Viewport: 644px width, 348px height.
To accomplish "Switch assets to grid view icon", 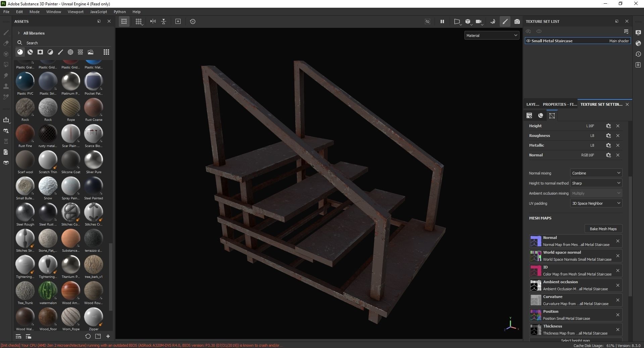I will (106, 52).
